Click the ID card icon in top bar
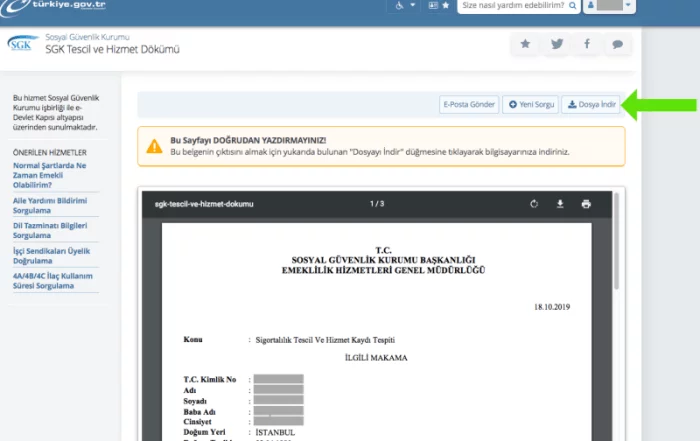This screenshot has height=441, width=700. pos(433,5)
